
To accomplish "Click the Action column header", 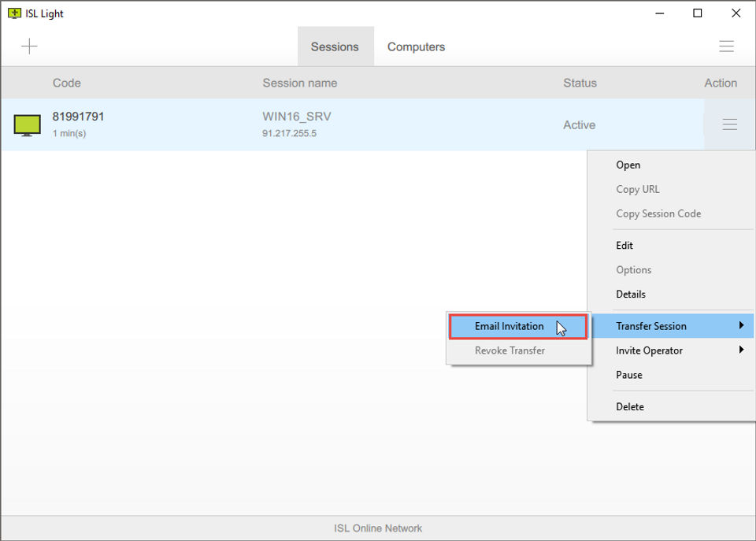I will [x=721, y=83].
